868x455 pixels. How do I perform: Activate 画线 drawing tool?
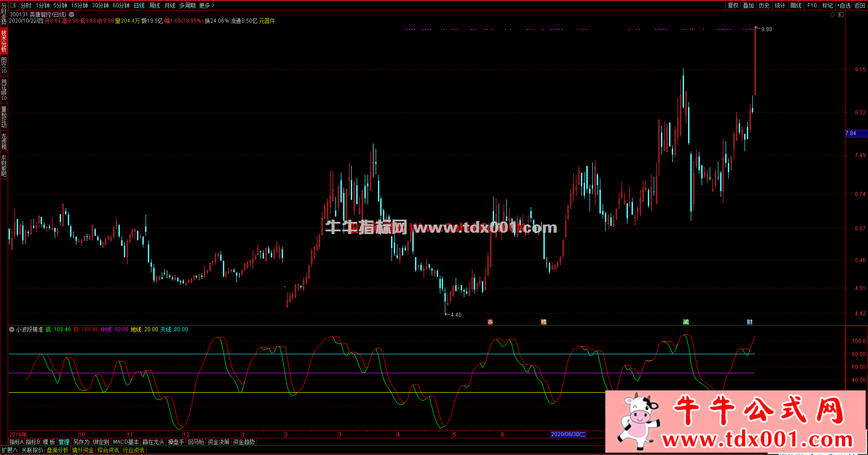(796, 5)
